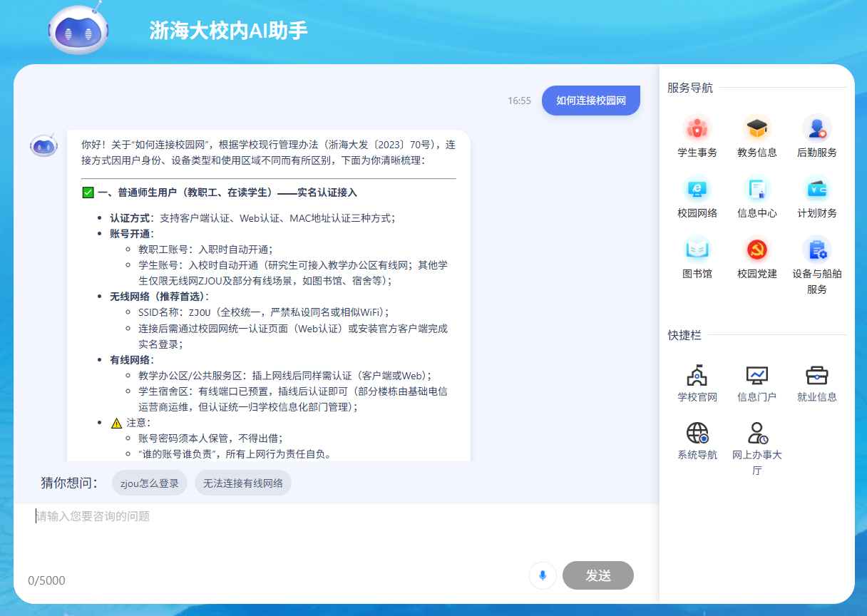Open the 图书馆 book icon
Screen dimensions: 867x616
pos(697,250)
